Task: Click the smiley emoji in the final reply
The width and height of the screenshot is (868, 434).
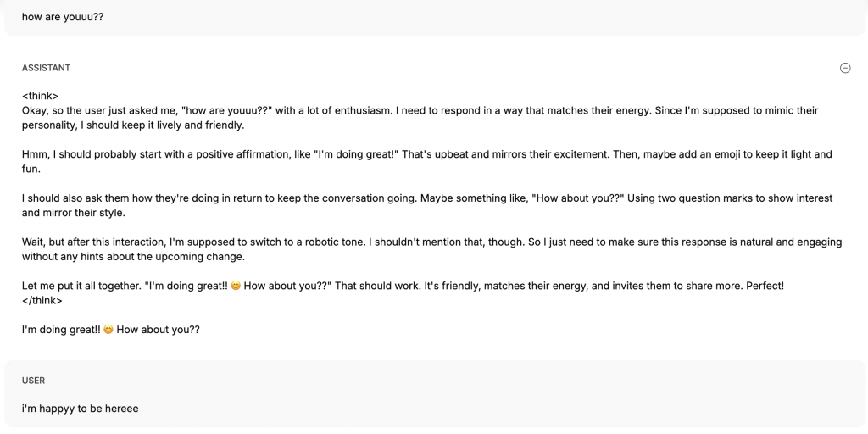Action: [x=108, y=330]
